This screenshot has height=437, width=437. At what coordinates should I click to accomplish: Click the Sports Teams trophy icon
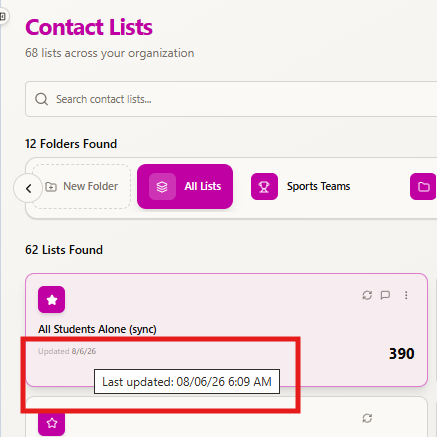pos(264,187)
